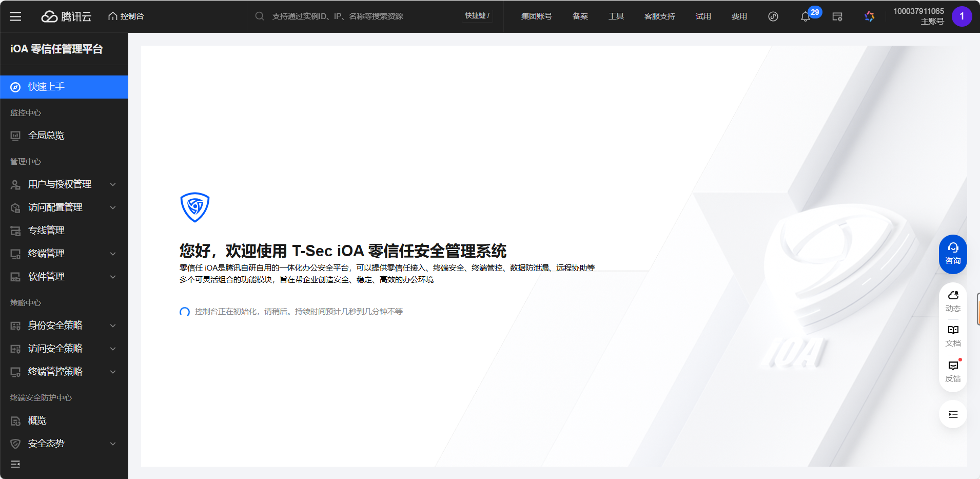The image size is (980, 479).
Task: Open 客服支持 customer support
Action: coord(659,16)
